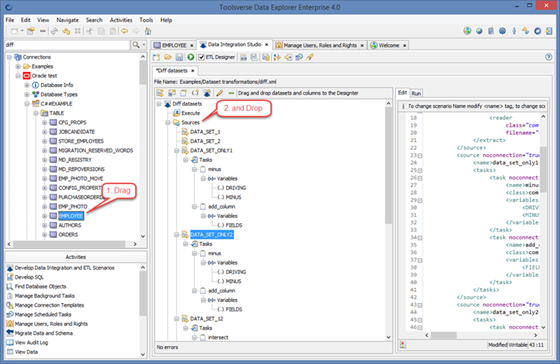
Task: Open the search options dropdown arrow
Action: pos(144,45)
